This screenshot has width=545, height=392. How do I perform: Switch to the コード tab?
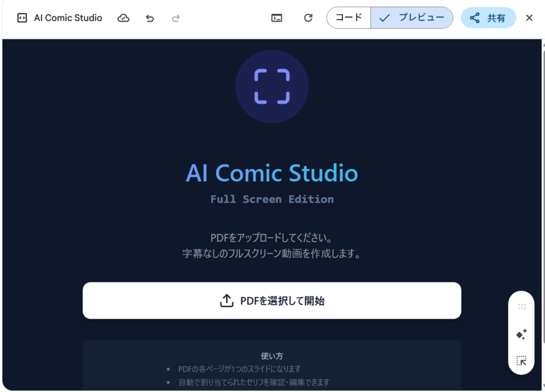click(349, 18)
